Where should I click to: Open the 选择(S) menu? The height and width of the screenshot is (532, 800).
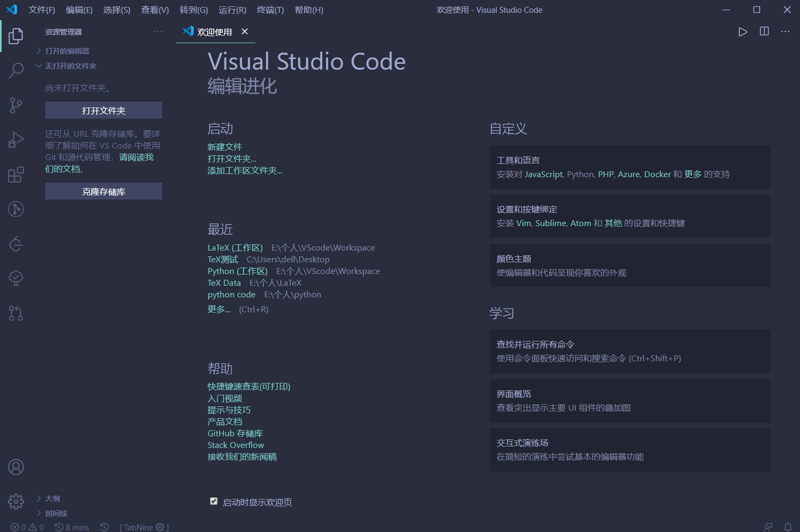(x=116, y=10)
